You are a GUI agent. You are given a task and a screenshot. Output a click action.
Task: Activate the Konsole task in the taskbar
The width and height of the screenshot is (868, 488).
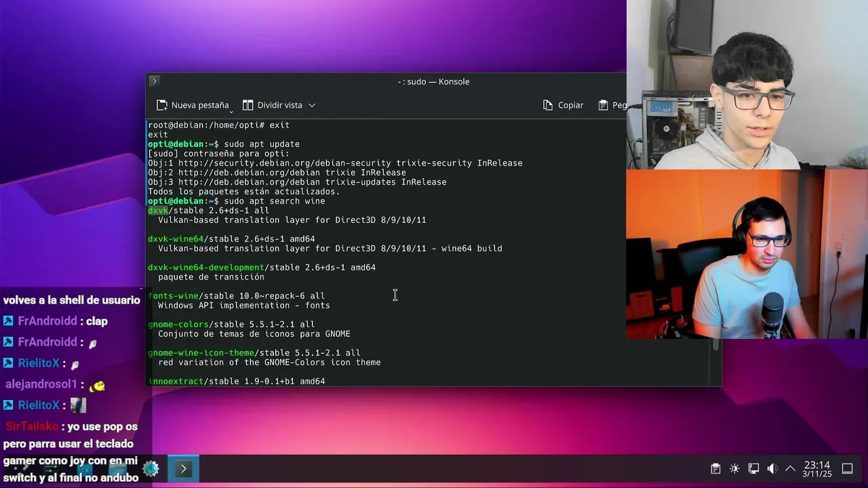click(183, 468)
